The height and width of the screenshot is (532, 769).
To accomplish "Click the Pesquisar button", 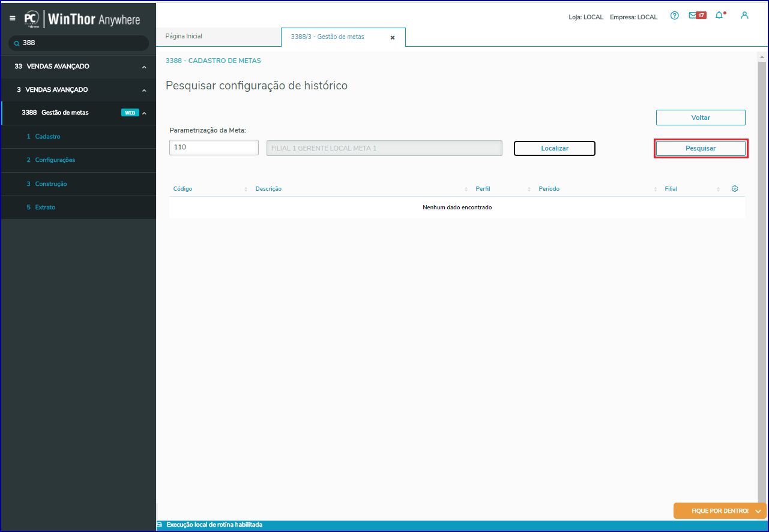I will click(701, 148).
